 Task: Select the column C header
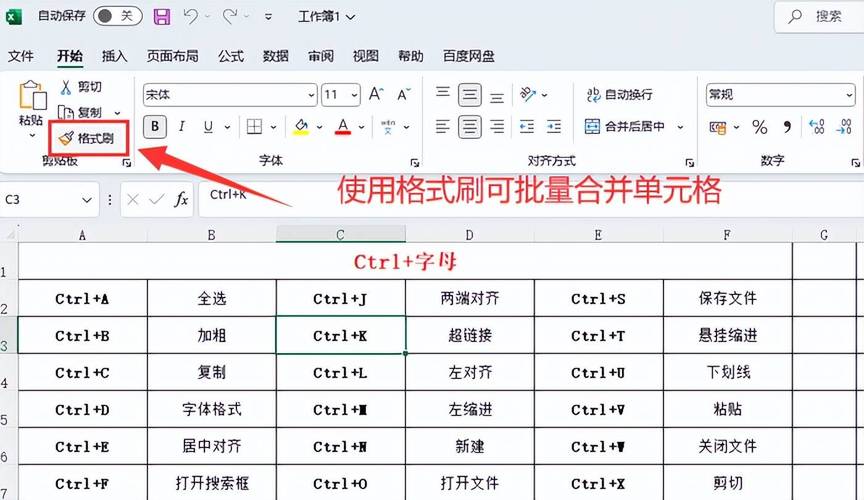click(341, 235)
